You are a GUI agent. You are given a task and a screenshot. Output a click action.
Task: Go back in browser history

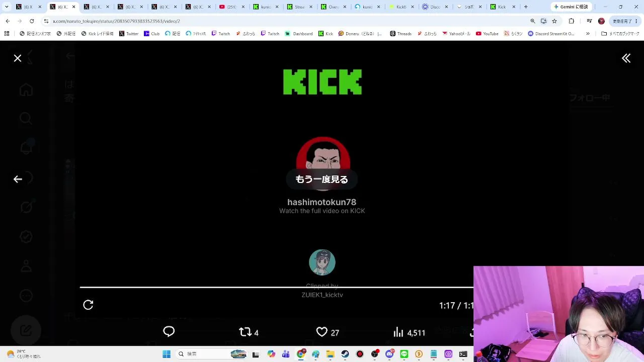tap(8, 21)
